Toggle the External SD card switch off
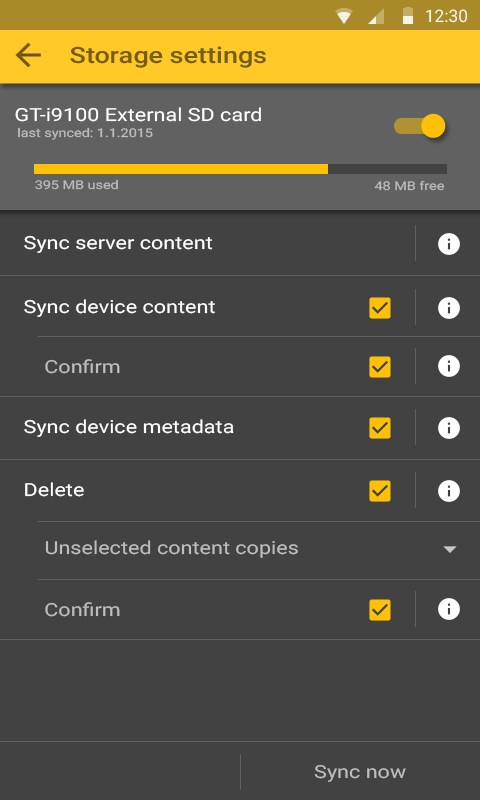The width and height of the screenshot is (480, 800). pos(420,126)
